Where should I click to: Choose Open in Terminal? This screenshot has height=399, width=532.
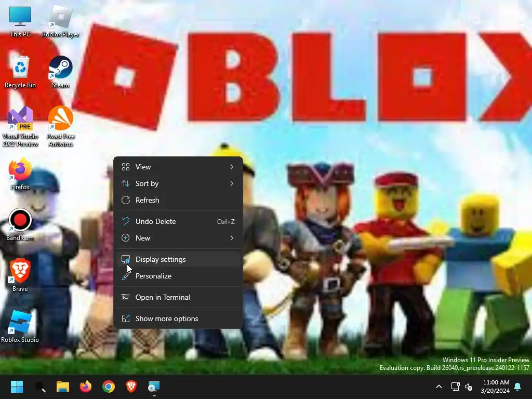[178, 297]
